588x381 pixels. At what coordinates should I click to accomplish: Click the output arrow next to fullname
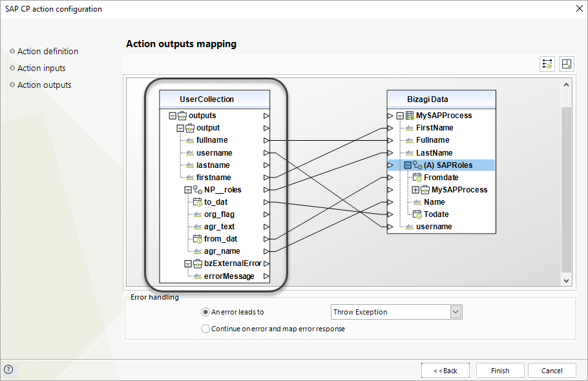point(266,140)
